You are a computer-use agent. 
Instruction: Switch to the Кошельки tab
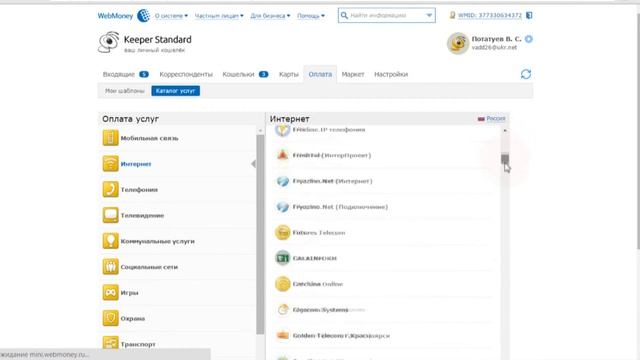pos(245,74)
